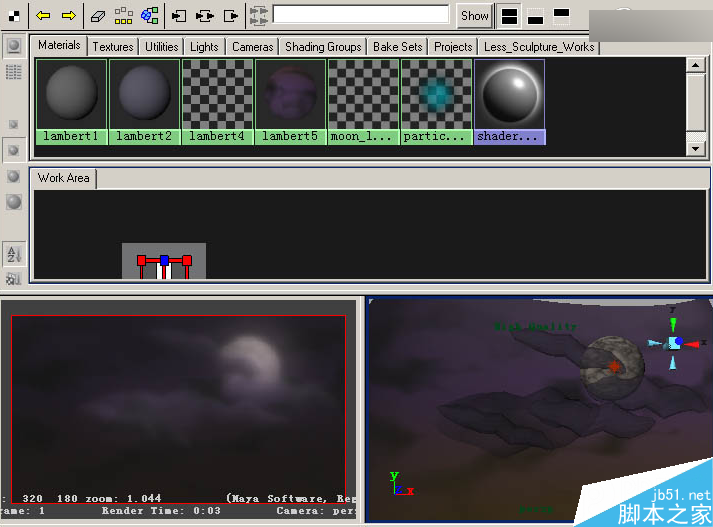Select the moon sphere in perspective viewport

point(612,368)
